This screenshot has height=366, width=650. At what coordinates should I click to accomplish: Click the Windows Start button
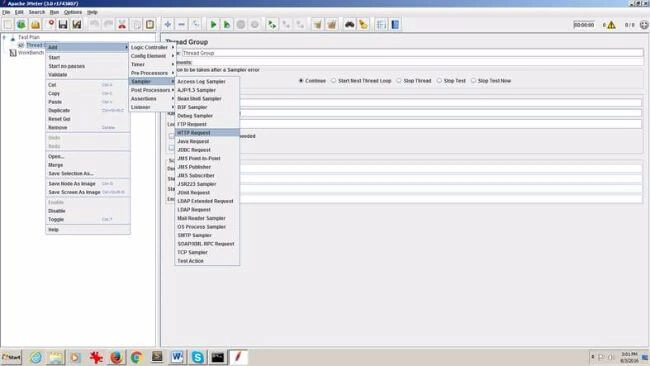[x=11, y=357]
